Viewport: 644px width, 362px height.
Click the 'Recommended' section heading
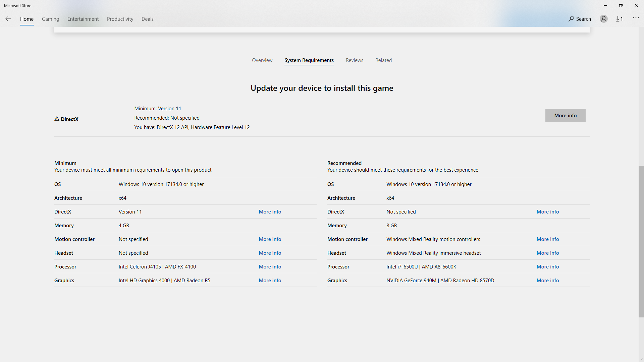coord(344,163)
